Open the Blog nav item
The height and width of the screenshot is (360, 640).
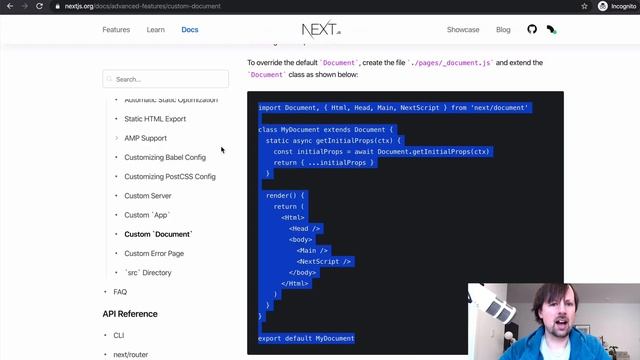point(503,30)
